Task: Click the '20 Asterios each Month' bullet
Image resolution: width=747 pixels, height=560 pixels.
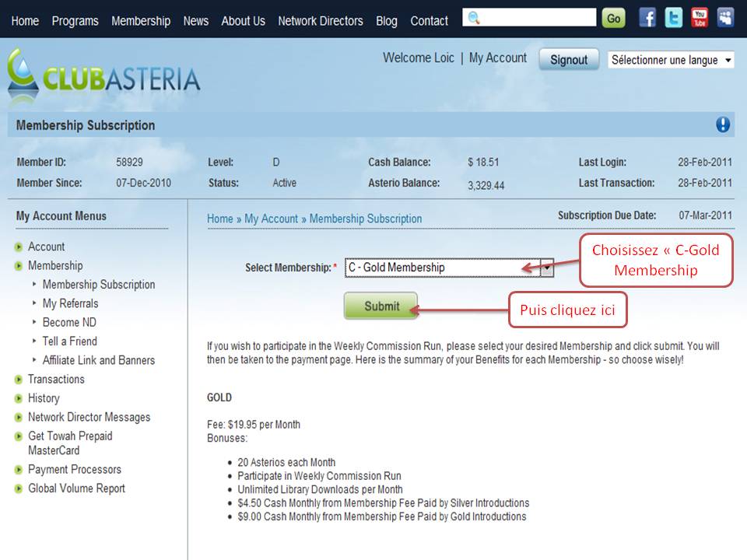Action: click(x=286, y=462)
